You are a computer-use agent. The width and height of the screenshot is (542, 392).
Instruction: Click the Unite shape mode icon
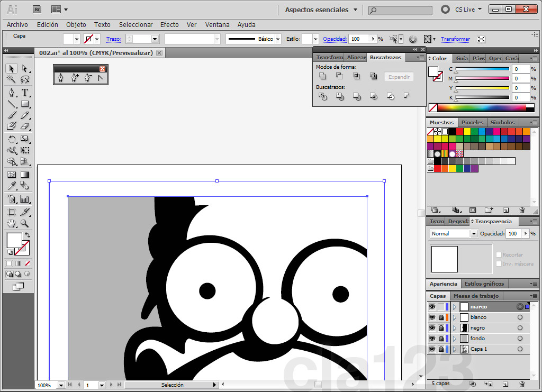click(322, 76)
